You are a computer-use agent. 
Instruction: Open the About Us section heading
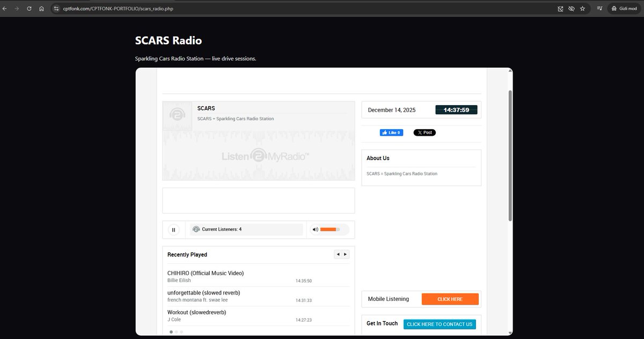pyautogui.click(x=378, y=158)
